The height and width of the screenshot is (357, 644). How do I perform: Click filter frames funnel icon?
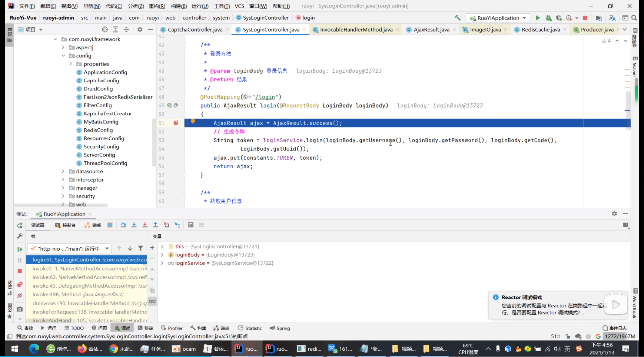click(140, 248)
